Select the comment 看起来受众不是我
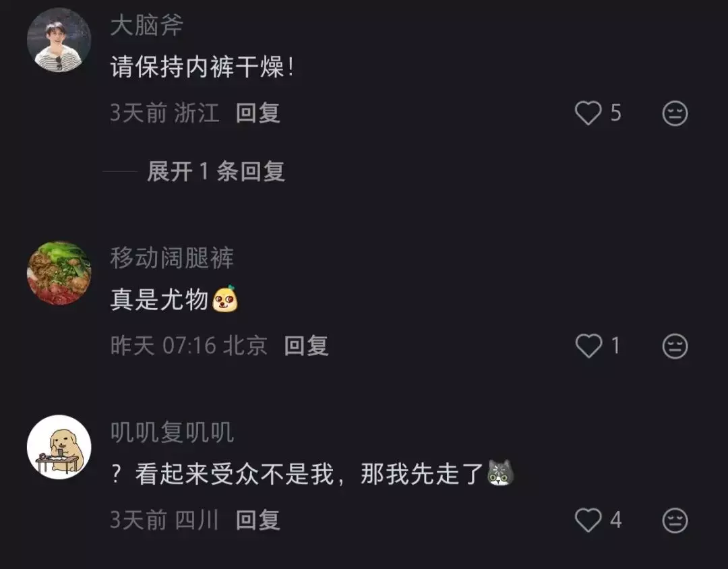728x569 pixels. 234,474
